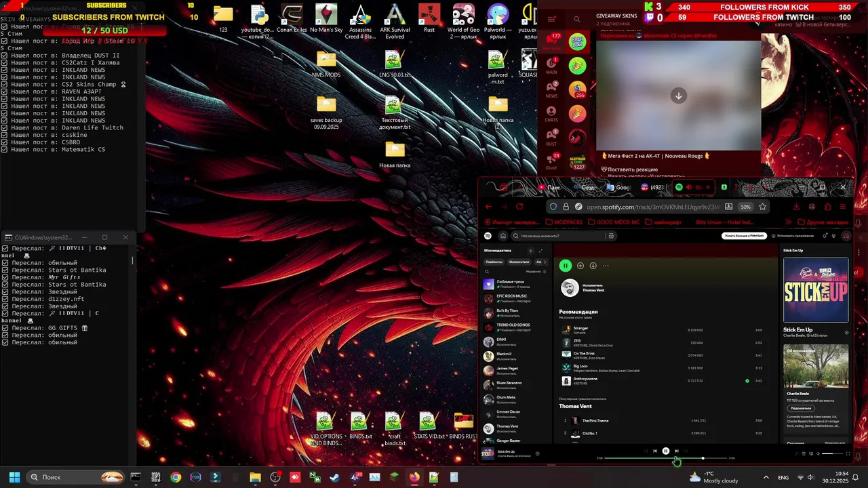The image size is (868, 488).
Task: Open the 50% zoom indicator in address bar
Action: tap(745, 207)
